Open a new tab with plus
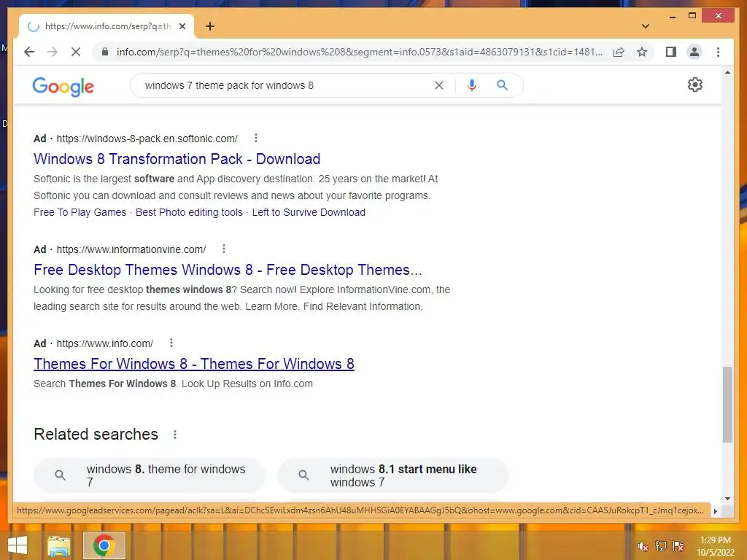747x560 pixels. click(210, 26)
